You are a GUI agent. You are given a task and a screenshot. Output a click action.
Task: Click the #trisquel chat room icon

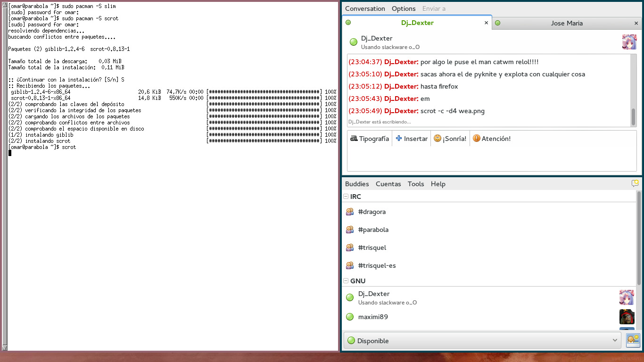(x=350, y=247)
